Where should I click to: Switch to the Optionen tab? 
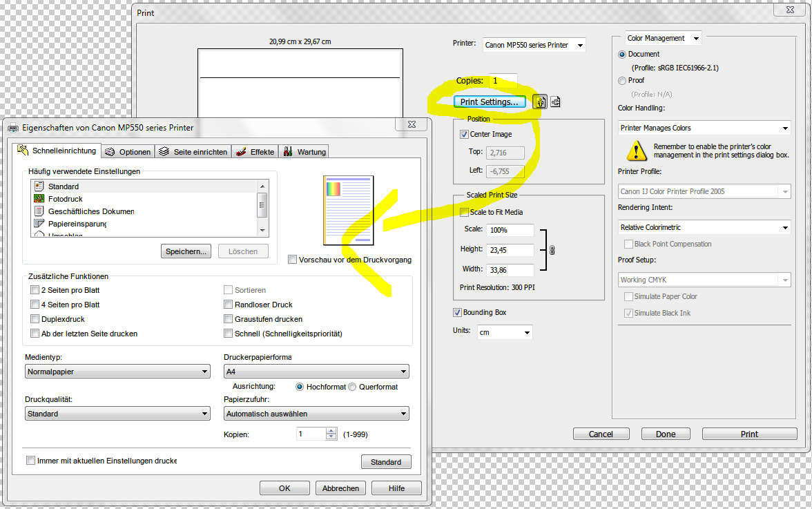128,152
